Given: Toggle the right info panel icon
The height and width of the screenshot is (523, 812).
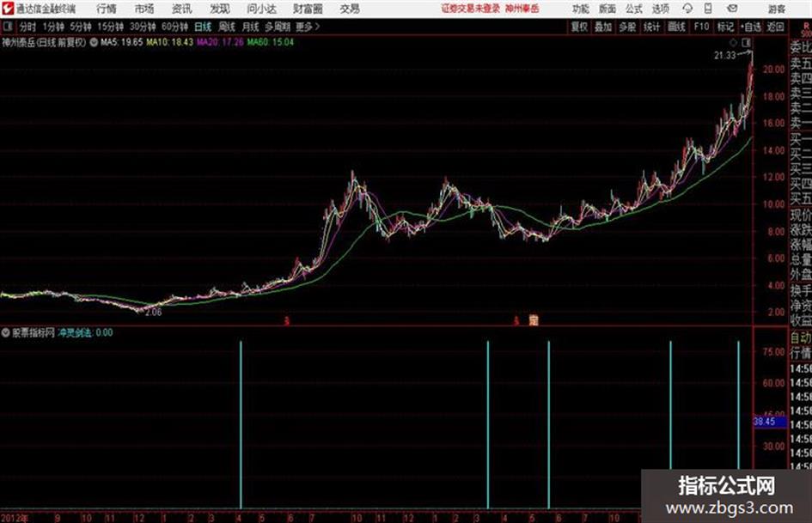Looking at the screenshot, I should (x=746, y=42).
